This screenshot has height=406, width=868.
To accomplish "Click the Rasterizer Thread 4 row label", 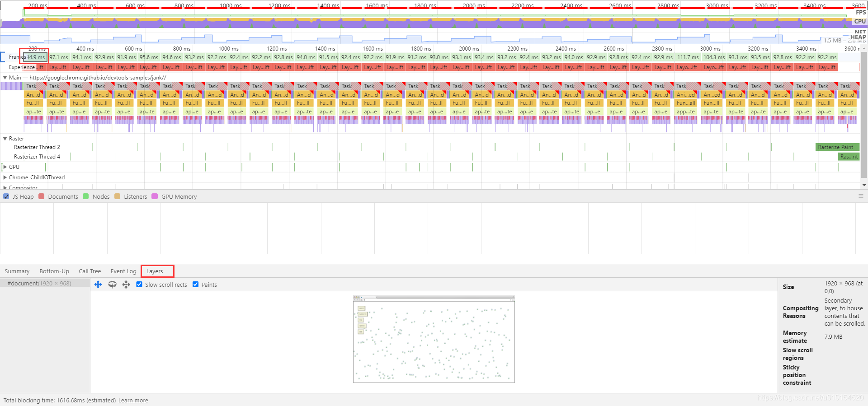I will coord(37,157).
